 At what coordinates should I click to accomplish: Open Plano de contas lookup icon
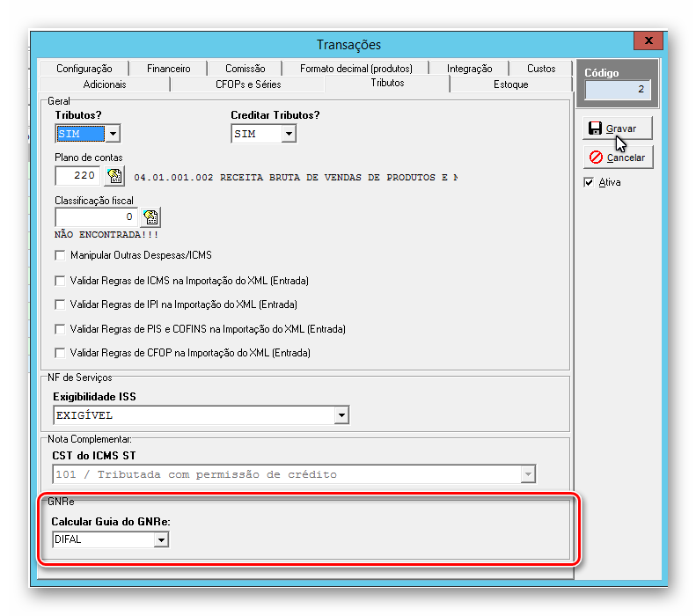tap(114, 176)
